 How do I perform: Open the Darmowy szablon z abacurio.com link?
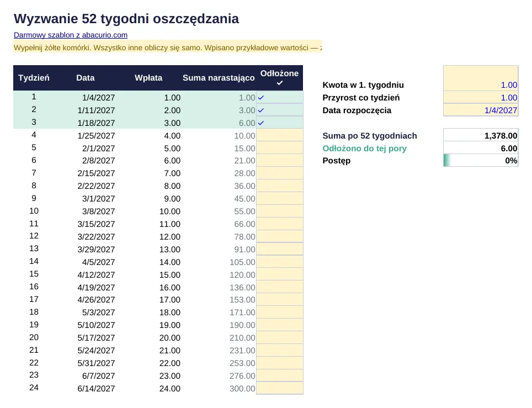click(x=71, y=35)
